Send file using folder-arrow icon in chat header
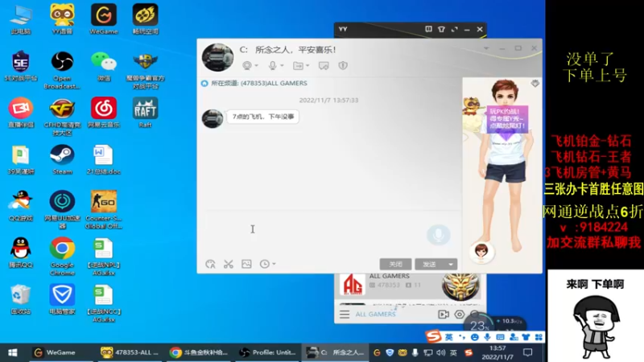This screenshot has width=644, height=362. pos(298,66)
